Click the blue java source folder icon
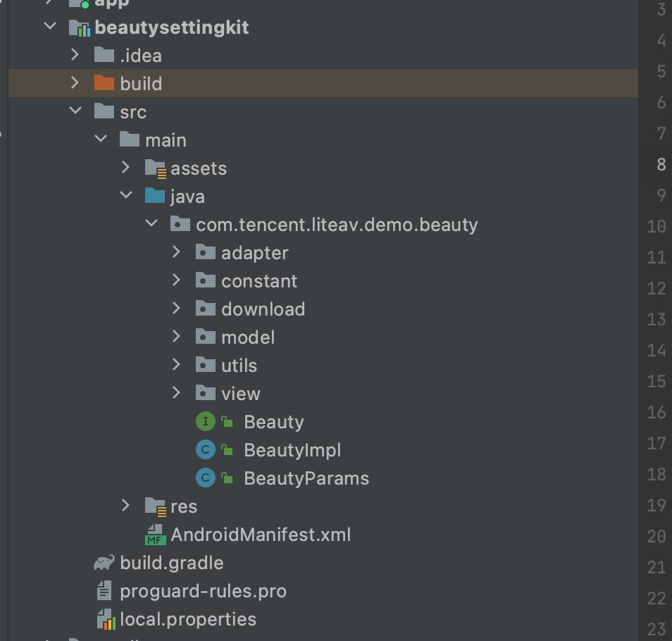 155,196
